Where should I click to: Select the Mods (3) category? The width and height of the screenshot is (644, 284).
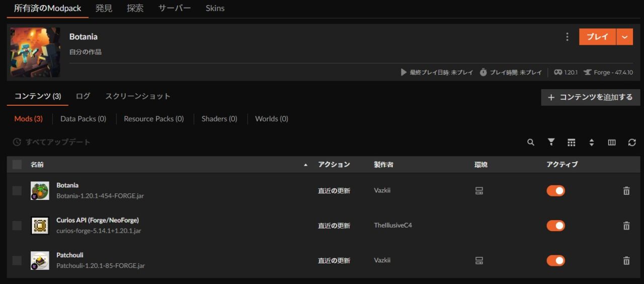coord(28,119)
